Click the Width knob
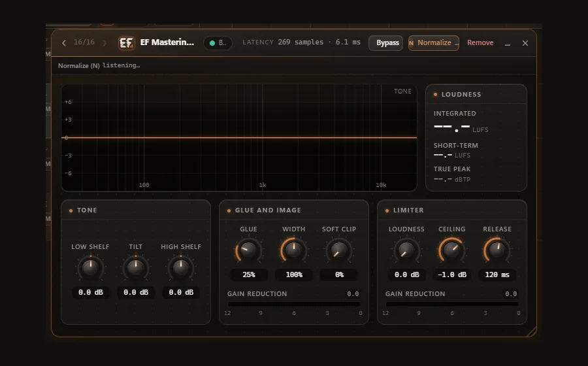Image resolution: width=588 pixels, height=366 pixels. [x=293, y=250]
